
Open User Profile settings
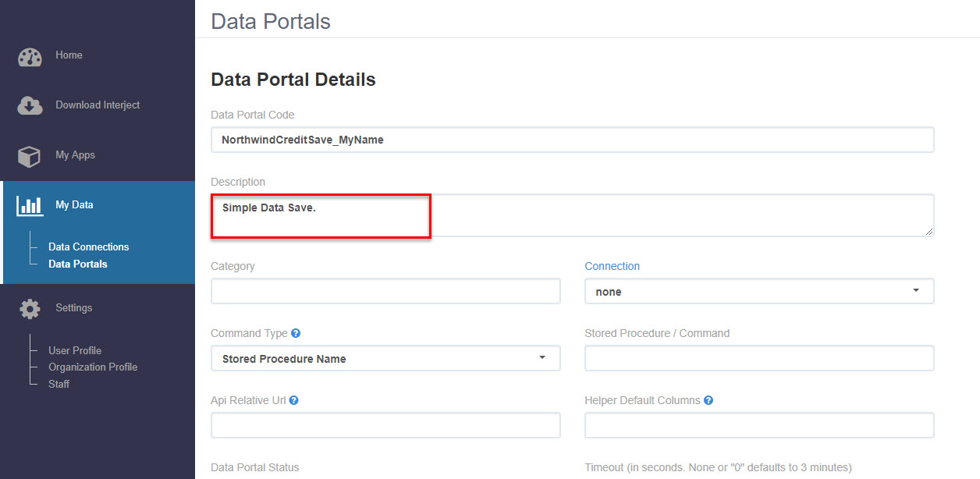click(75, 350)
